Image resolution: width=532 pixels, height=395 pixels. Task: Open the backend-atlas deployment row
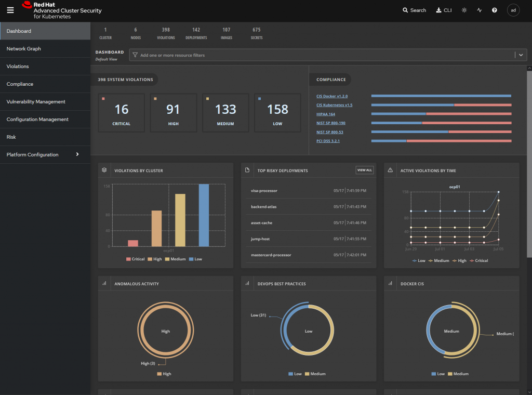309,207
